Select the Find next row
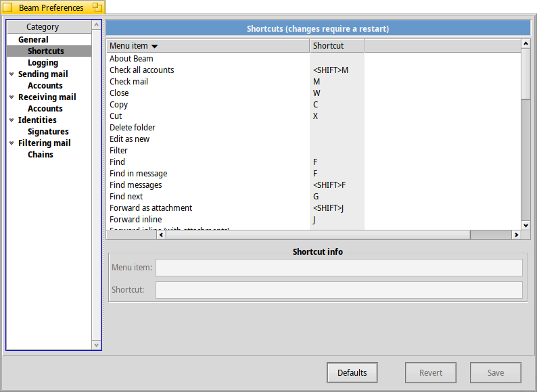 coord(314,197)
